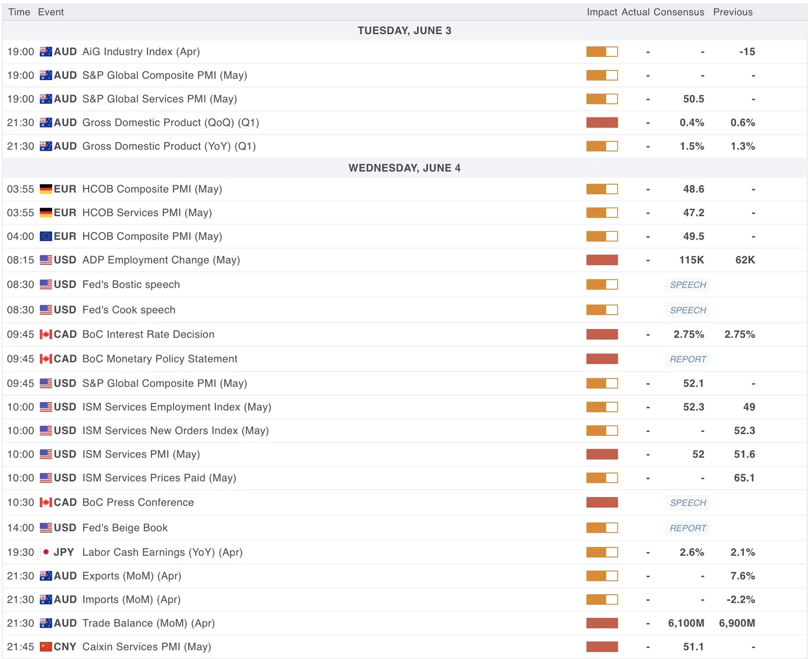Click the -2.2% previous value for Imports
812x659 pixels.
(741, 600)
